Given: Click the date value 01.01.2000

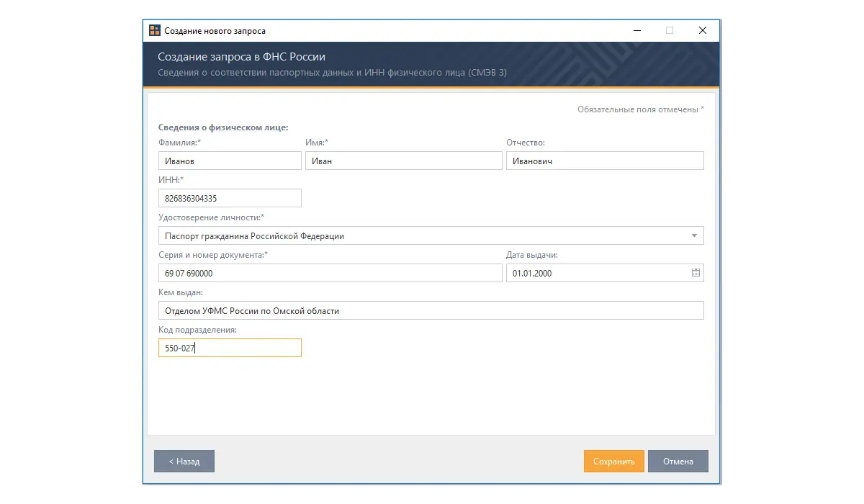Looking at the screenshot, I should [532, 274].
